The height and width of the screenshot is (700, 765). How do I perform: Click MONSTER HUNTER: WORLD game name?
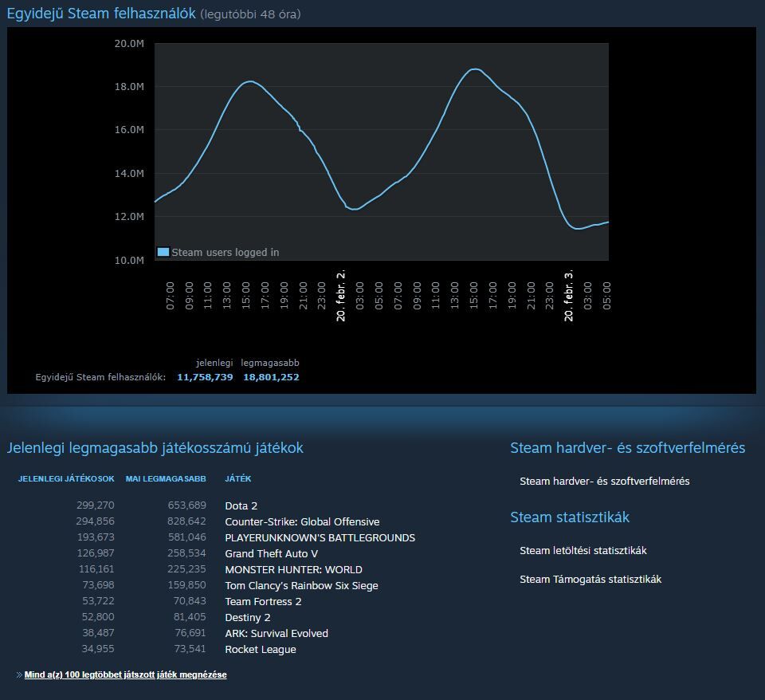(294, 570)
